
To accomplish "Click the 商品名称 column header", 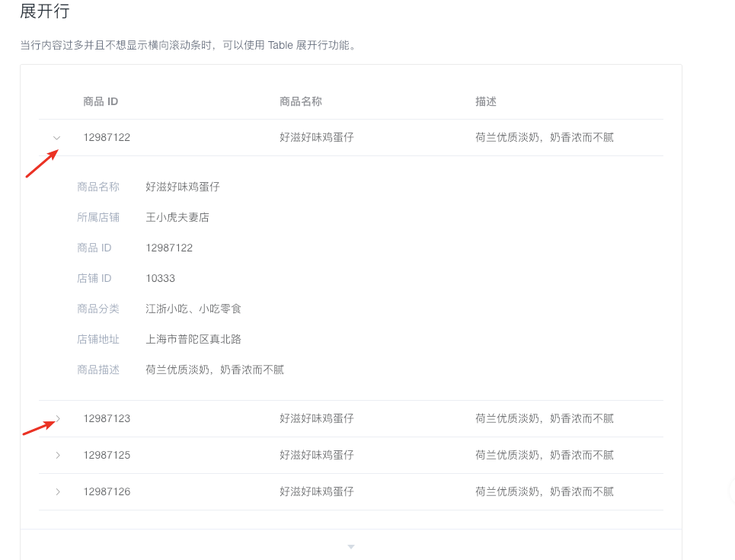I will pos(300,101).
